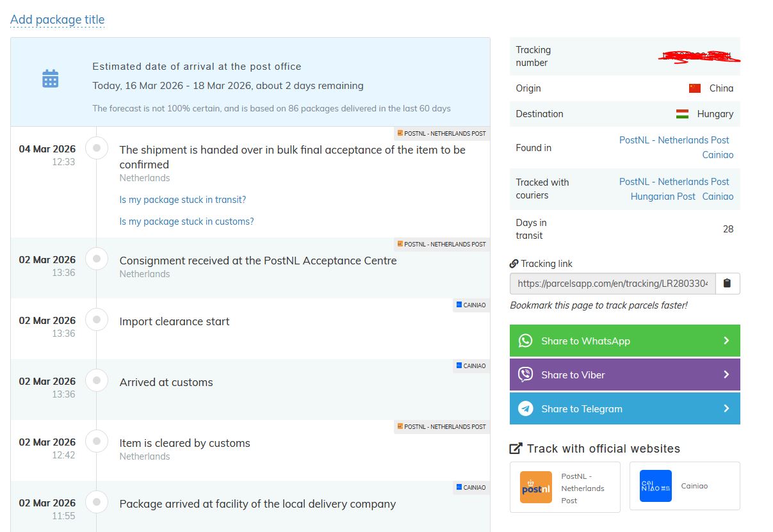
Task: Open the PostNL official website logo
Action: point(536,487)
